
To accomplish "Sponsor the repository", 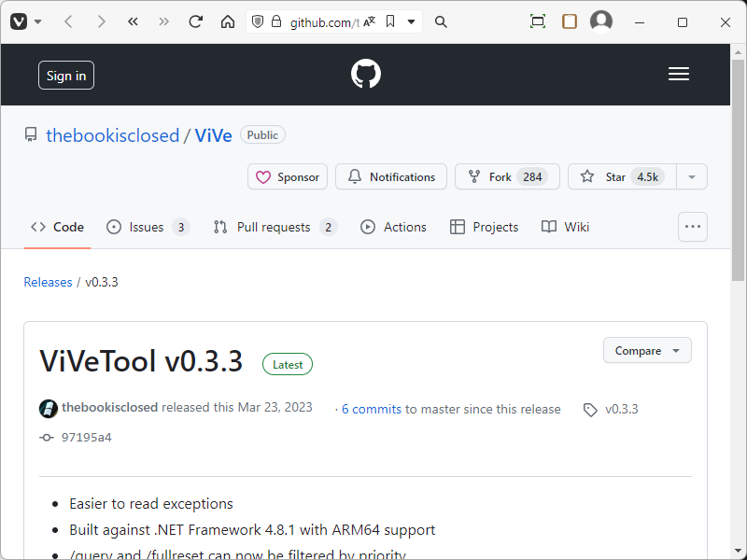I will [x=288, y=176].
